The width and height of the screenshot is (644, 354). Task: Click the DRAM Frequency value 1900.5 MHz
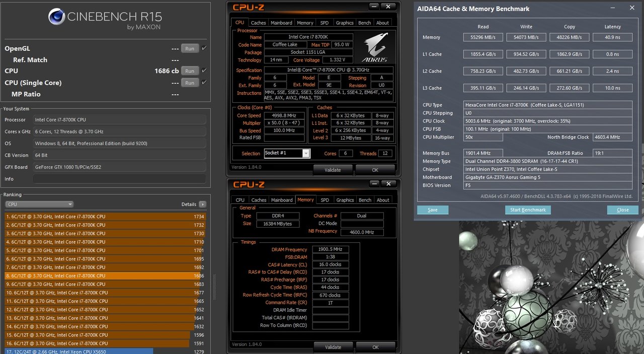coord(331,249)
